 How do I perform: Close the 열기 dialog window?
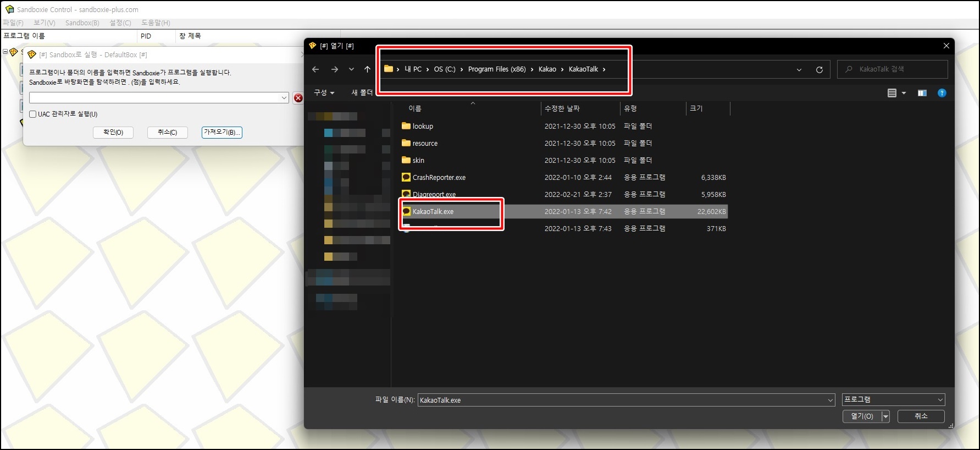point(946,46)
